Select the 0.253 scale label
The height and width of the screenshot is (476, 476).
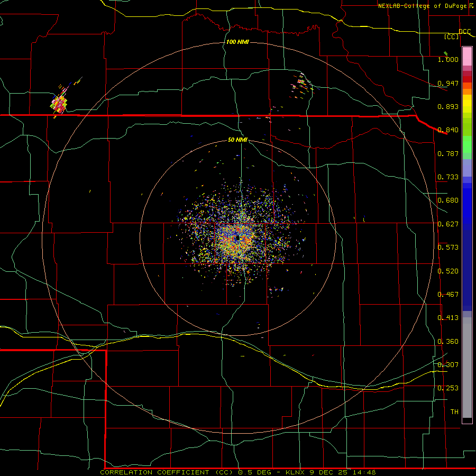click(x=448, y=388)
